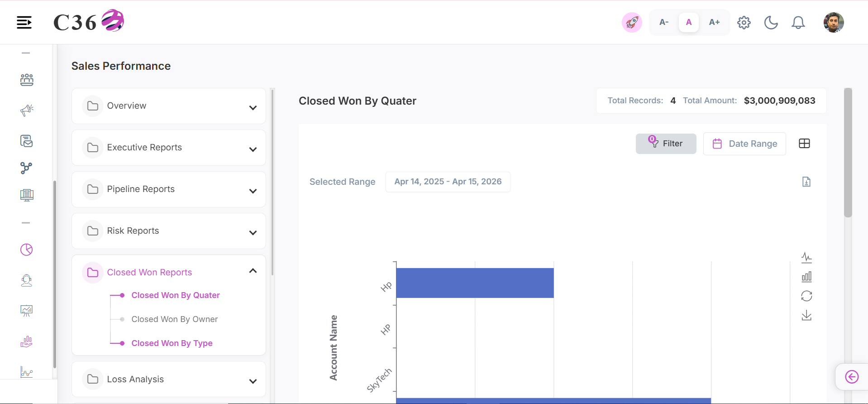Click the top HP bar in the chart
The height and width of the screenshot is (404, 868).
click(x=475, y=283)
